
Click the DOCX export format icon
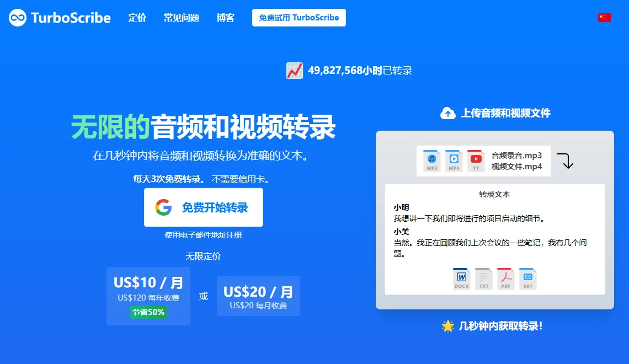click(x=462, y=279)
